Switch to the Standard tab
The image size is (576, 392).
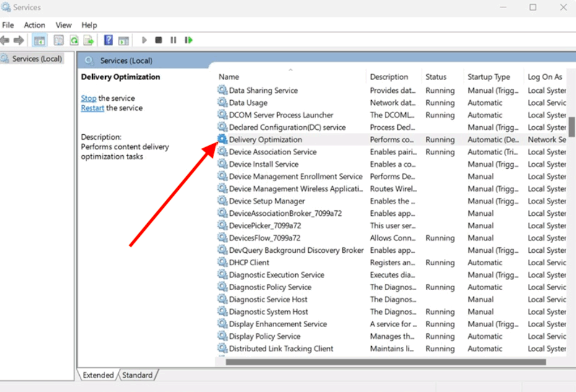(137, 375)
